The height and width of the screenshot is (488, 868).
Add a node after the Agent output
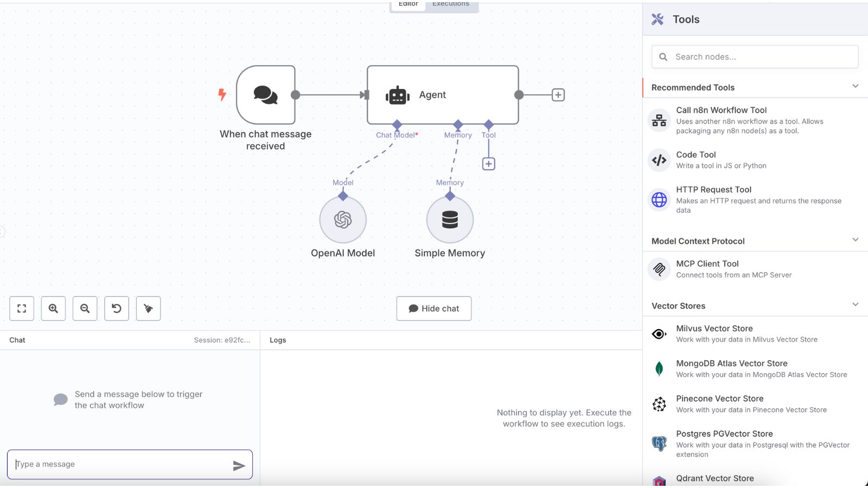558,95
